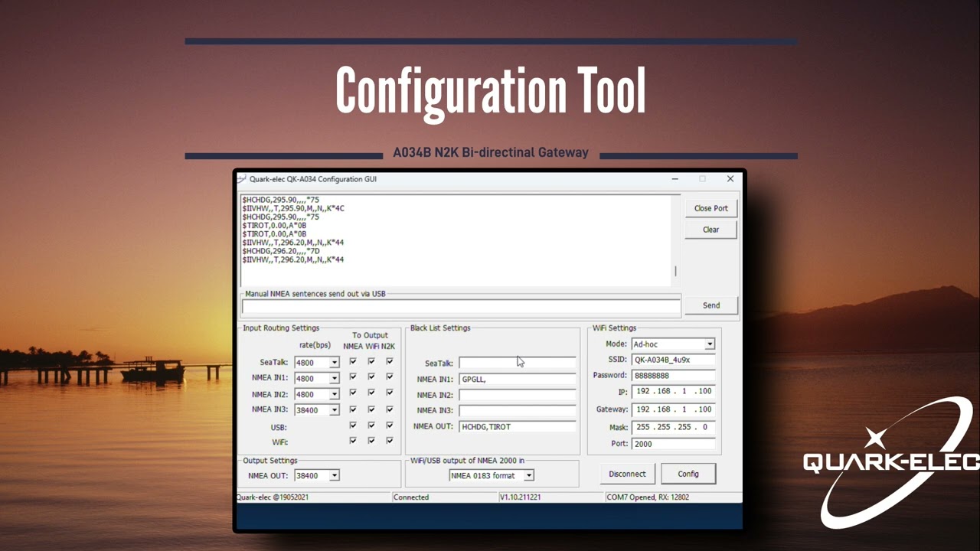
Task: Click status text COM7 Opened, RX: 12802
Action: tap(648, 497)
